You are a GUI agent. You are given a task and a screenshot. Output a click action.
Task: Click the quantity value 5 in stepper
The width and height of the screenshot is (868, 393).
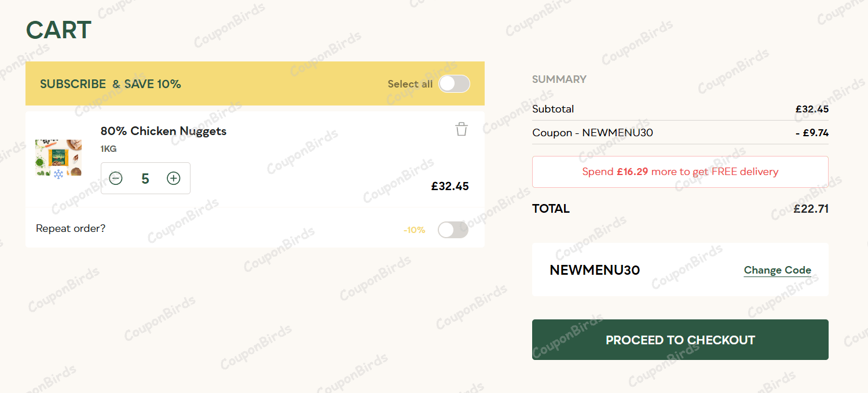click(x=145, y=179)
